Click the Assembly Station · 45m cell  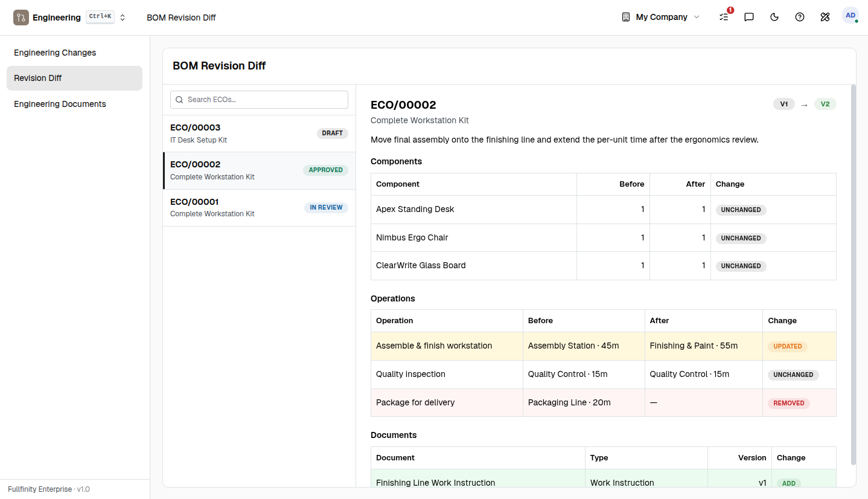tap(584, 346)
